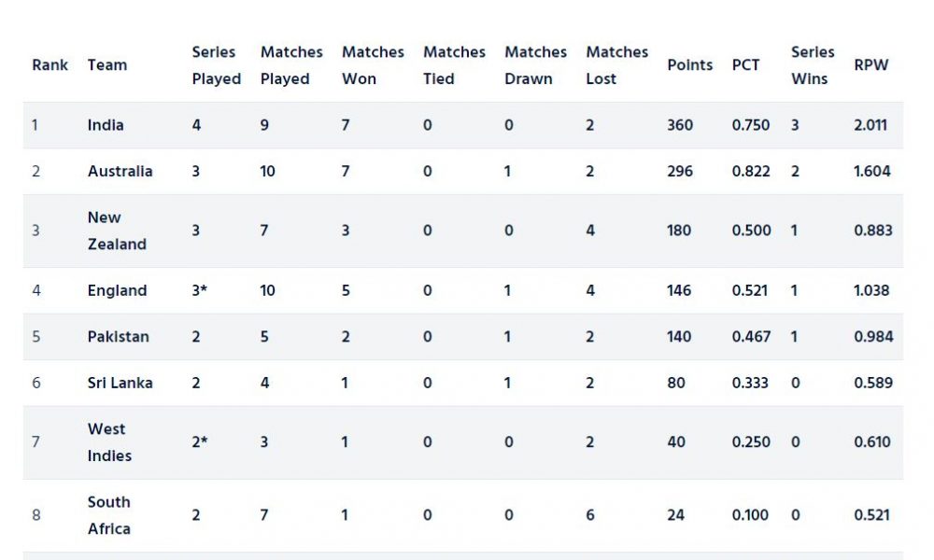Select the Pakistan team entry
Screen dimensions: 934x560
[x=118, y=337]
